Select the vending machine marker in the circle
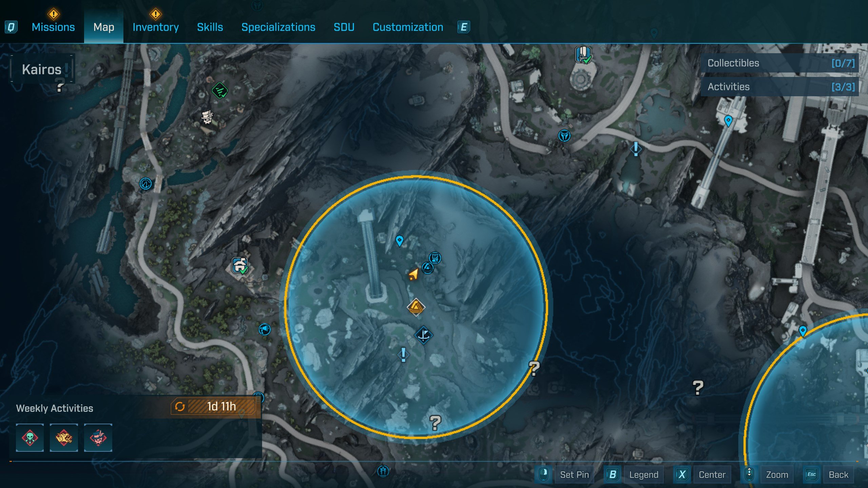Screen dimensions: 868x488 tap(435, 258)
